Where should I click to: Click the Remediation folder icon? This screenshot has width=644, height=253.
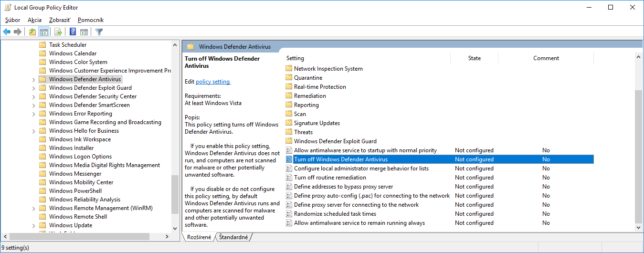289,96
